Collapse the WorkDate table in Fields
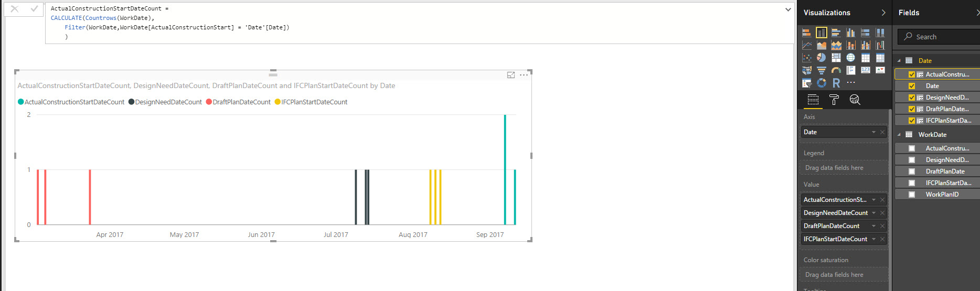 (899, 135)
